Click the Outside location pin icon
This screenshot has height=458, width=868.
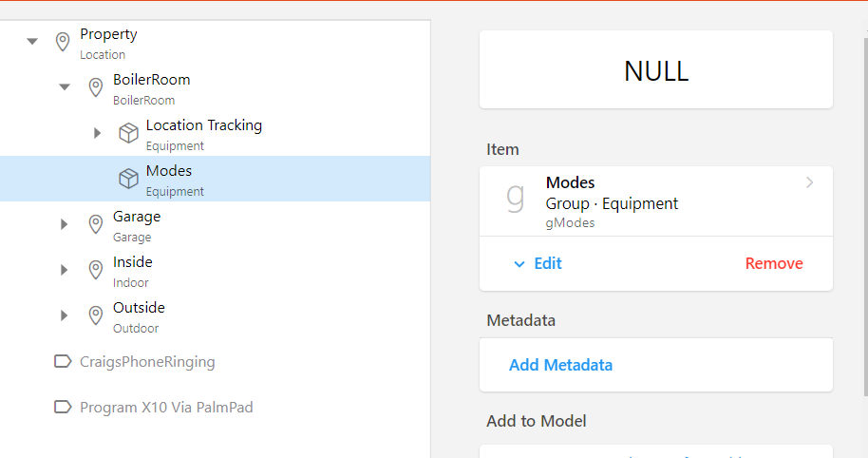pyautogui.click(x=96, y=315)
